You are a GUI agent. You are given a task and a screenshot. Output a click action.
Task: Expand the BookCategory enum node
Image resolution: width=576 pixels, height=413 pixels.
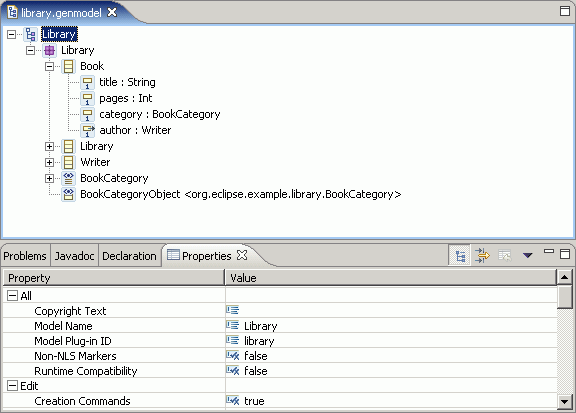49,178
